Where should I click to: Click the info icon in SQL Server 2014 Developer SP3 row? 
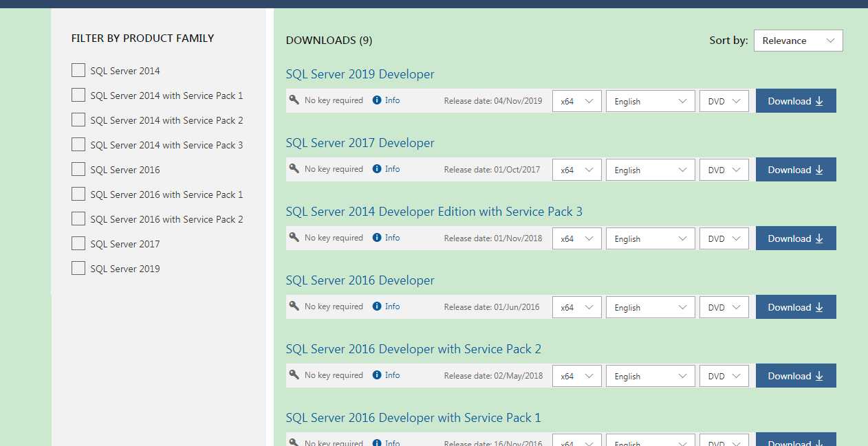[377, 238]
